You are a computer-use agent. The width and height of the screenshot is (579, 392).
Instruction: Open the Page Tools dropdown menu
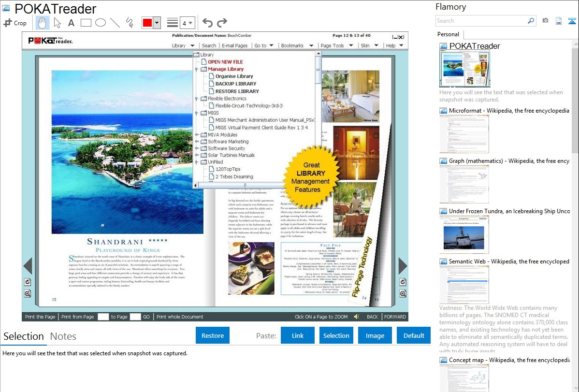(336, 45)
